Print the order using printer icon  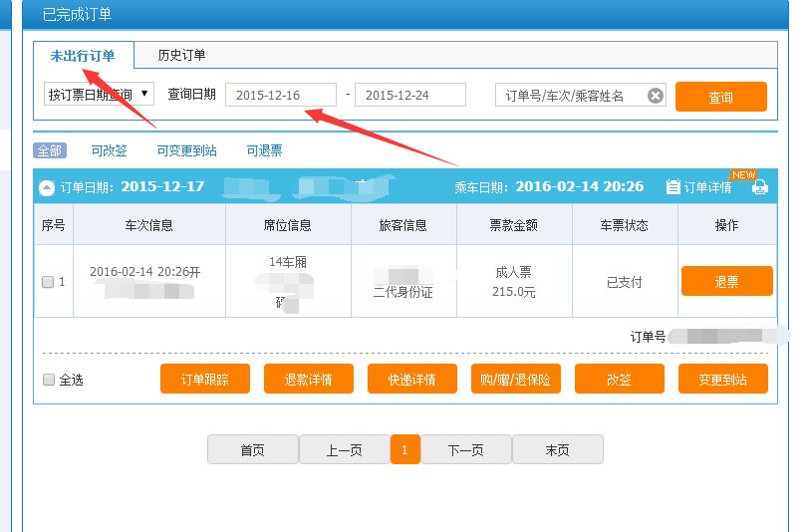[760, 187]
